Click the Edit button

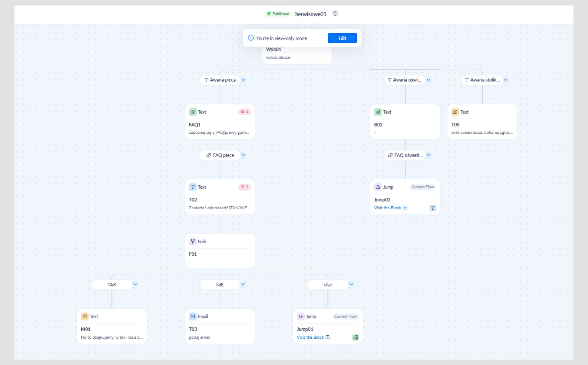pyautogui.click(x=342, y=38)
